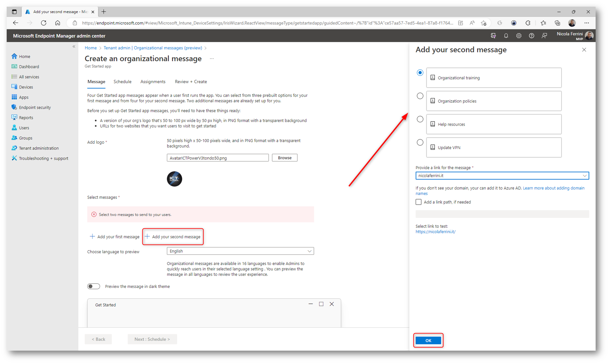Open All services list
609x364 pixels.
point(25,77)
